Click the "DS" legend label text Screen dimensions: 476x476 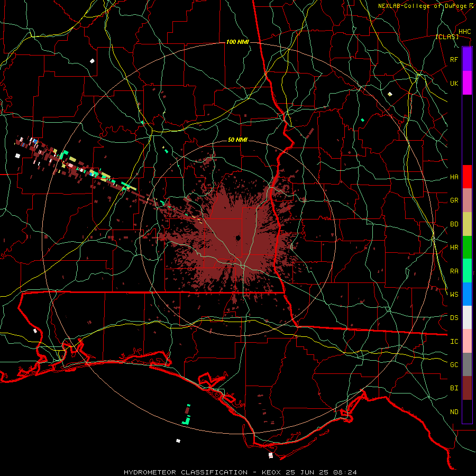[x=454, y=318]
